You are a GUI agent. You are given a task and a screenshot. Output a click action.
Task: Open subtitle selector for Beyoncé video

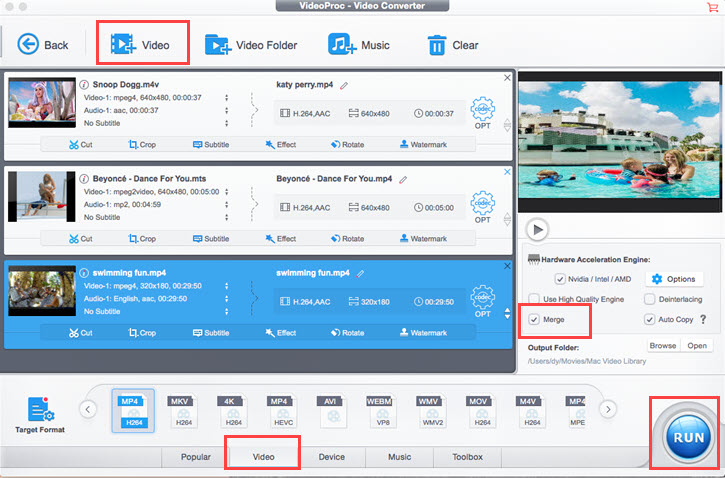227,217
